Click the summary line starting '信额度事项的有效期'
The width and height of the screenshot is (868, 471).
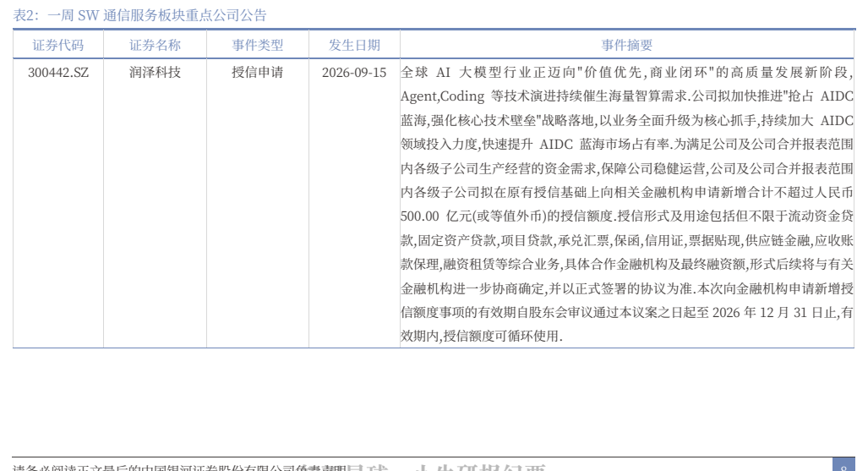626,313
